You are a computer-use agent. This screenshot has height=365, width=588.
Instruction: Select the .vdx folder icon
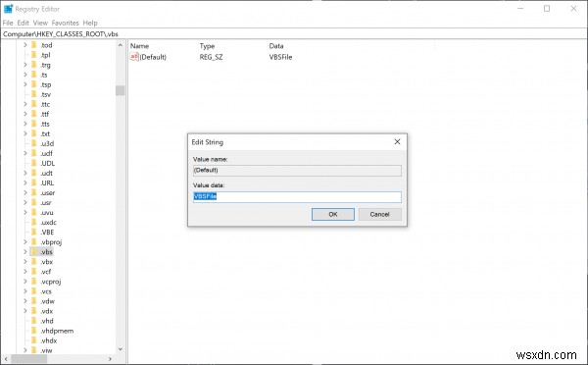click(34, 311)
